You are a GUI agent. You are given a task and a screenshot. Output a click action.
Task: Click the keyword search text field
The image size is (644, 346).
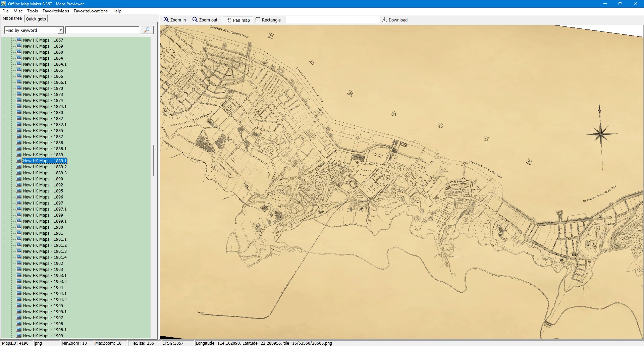(x=102, y=30)
